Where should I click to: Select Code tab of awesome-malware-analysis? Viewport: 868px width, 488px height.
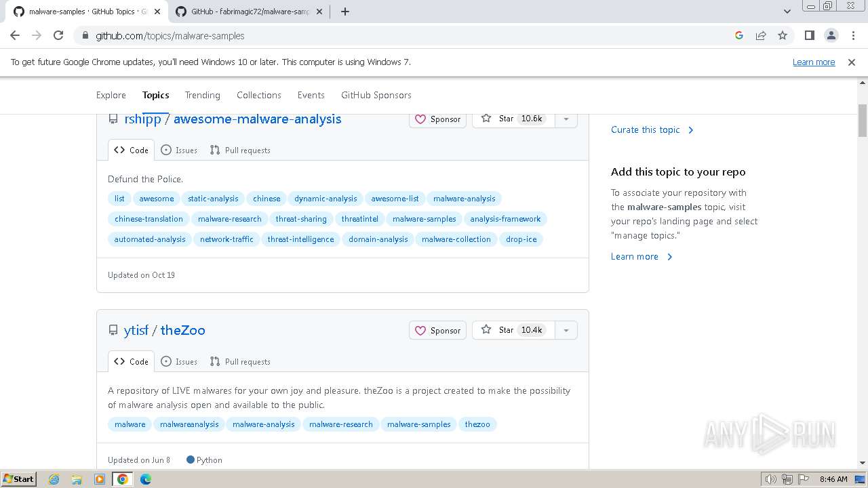(x=131, y=150)
